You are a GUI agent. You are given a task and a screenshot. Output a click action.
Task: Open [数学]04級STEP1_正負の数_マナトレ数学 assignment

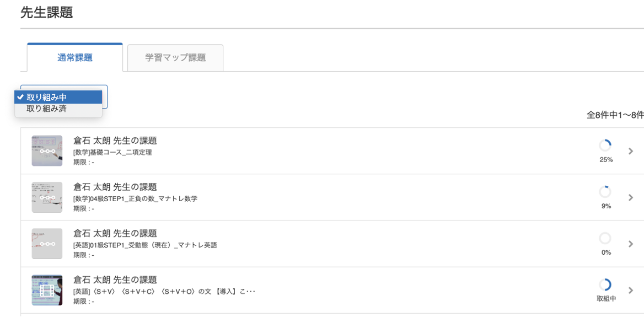tap(136, 199)
